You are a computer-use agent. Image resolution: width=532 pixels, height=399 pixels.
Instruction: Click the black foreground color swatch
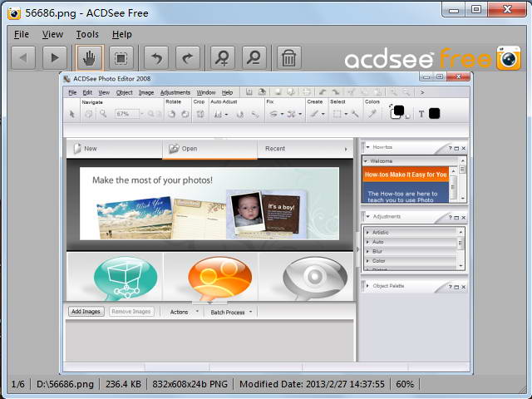pyautogui.click(x=399, y=110)
